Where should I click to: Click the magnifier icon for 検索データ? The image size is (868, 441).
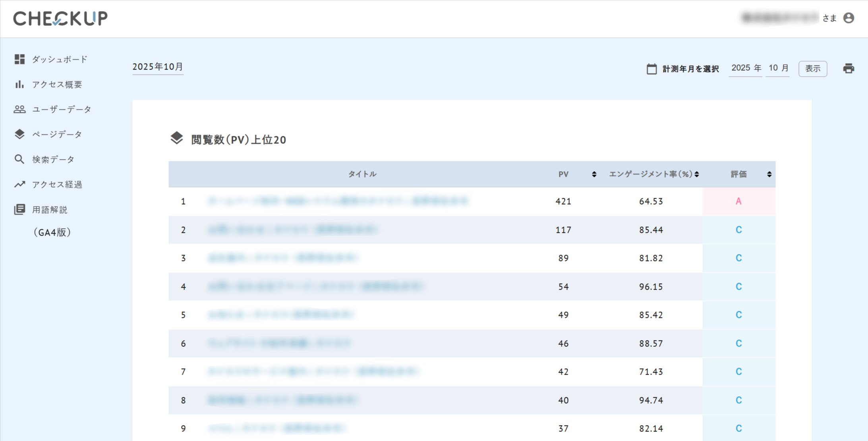(19, 159)
